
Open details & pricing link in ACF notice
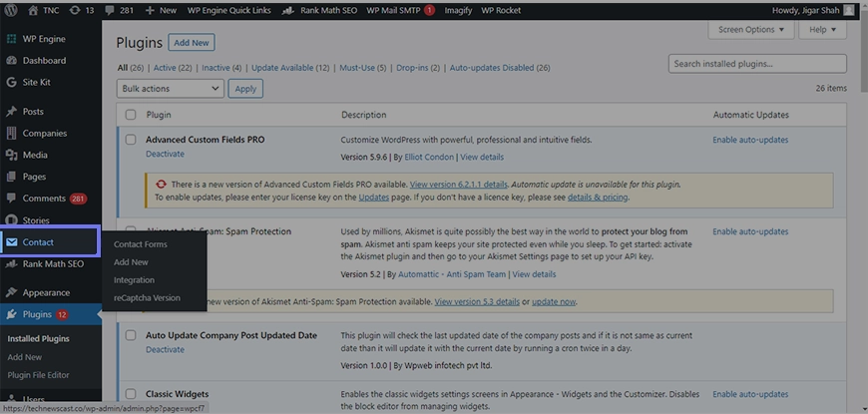click(x=598, y=198)
